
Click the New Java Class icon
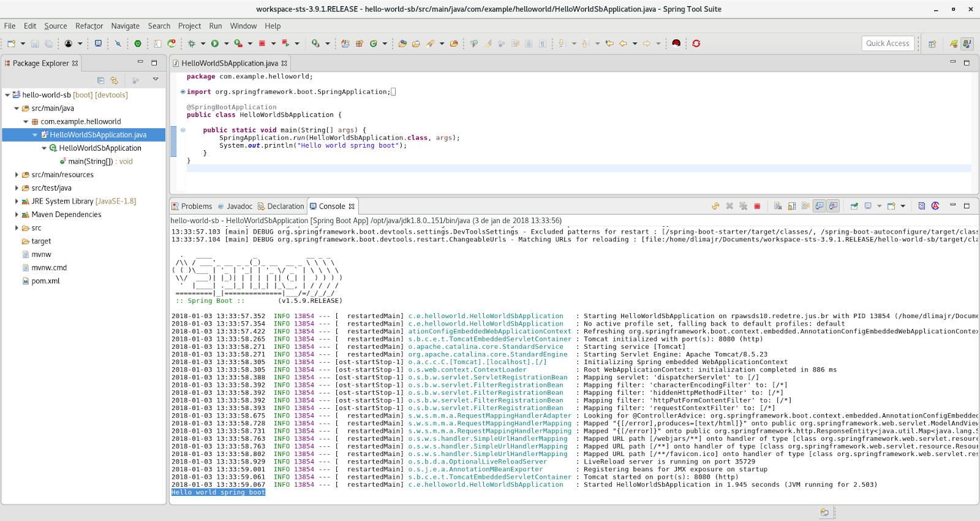point(373,44)
